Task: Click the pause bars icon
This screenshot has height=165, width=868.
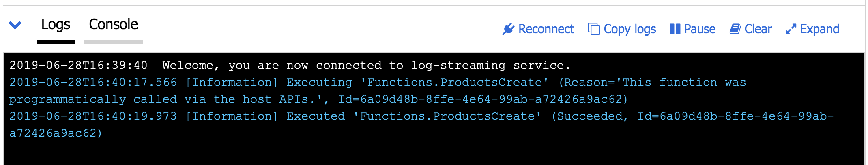Action: [675, 29]
